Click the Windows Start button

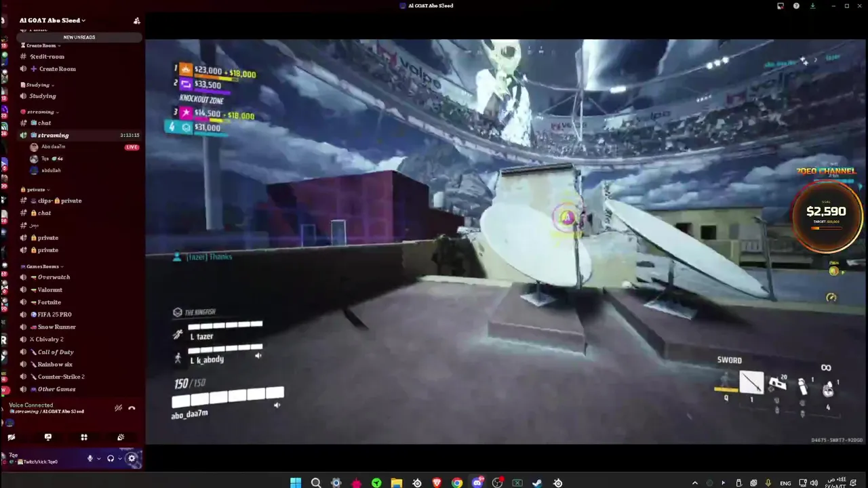click(296, 483)
